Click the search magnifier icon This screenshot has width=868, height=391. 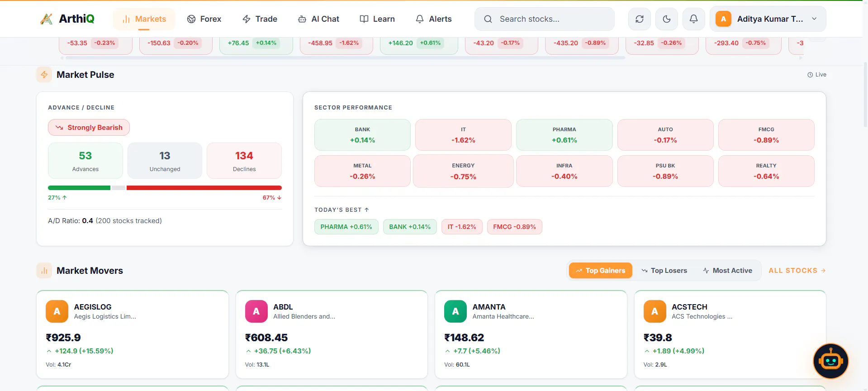tap(488, 19)
